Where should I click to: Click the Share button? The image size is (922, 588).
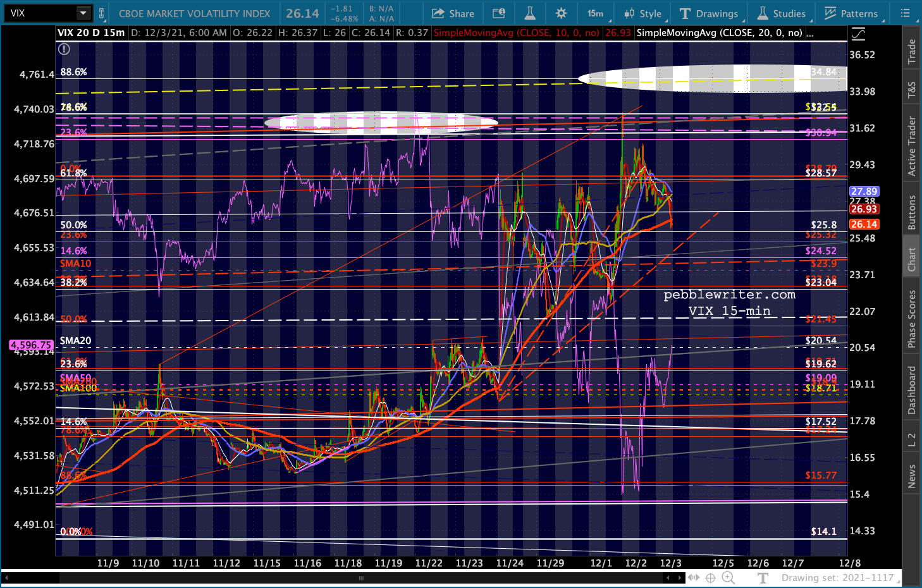coord(453,13)
